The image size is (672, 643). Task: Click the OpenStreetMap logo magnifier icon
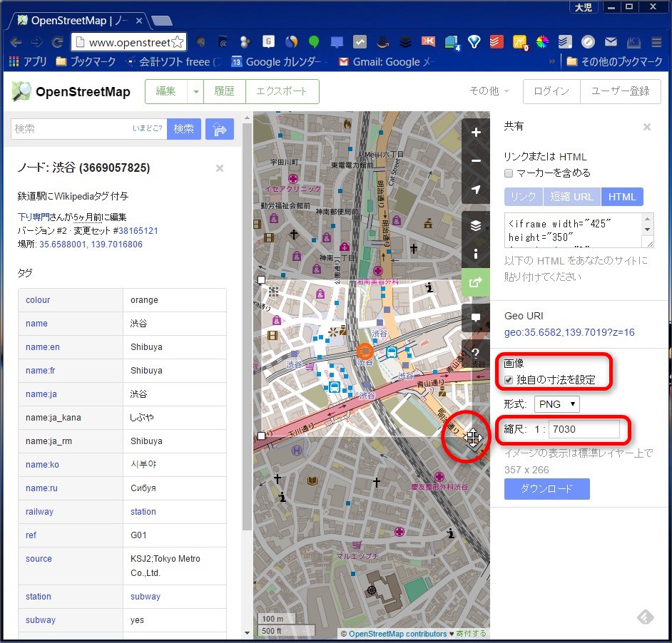21,91
